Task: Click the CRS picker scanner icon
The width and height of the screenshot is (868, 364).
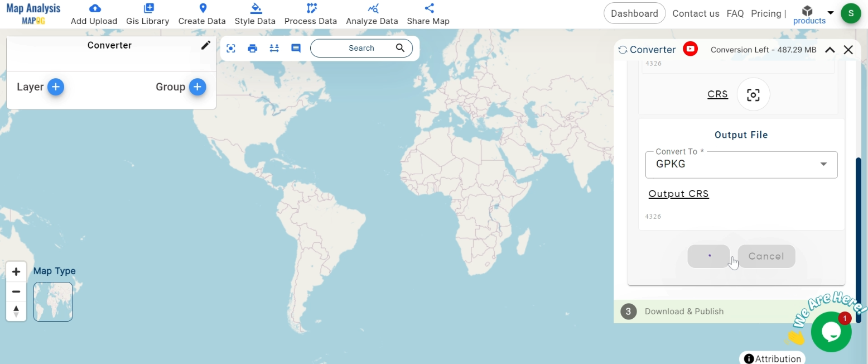Action: (x=753, y=94)
